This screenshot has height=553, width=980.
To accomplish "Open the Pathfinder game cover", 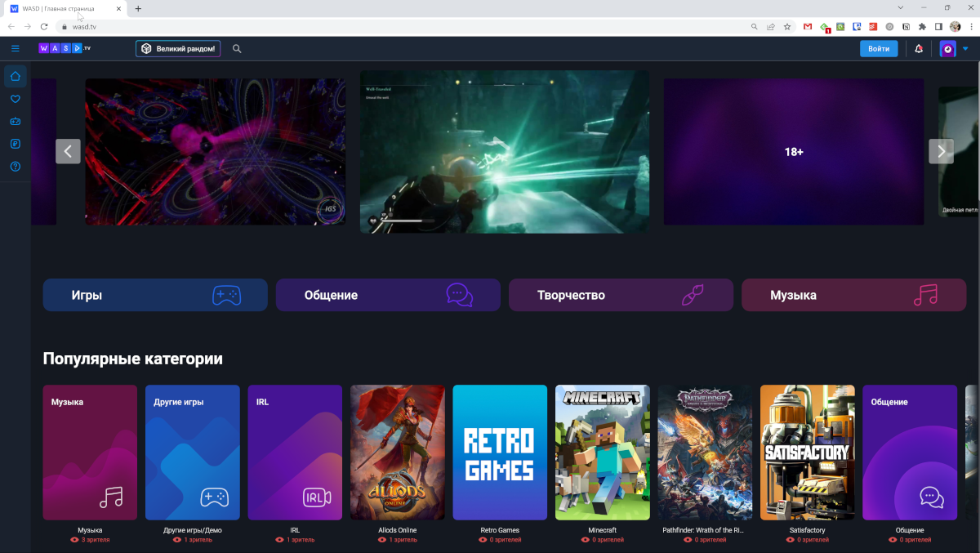I will click(x=705, y=453).
